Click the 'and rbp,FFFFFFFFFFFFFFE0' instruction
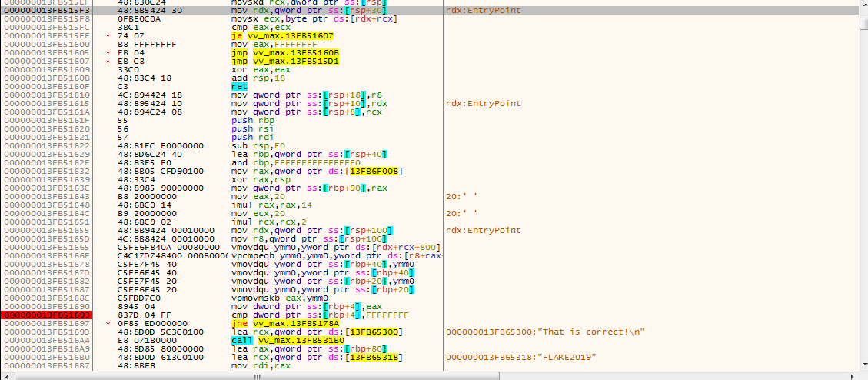Viewport: 868px width, 380px height. 297,162
